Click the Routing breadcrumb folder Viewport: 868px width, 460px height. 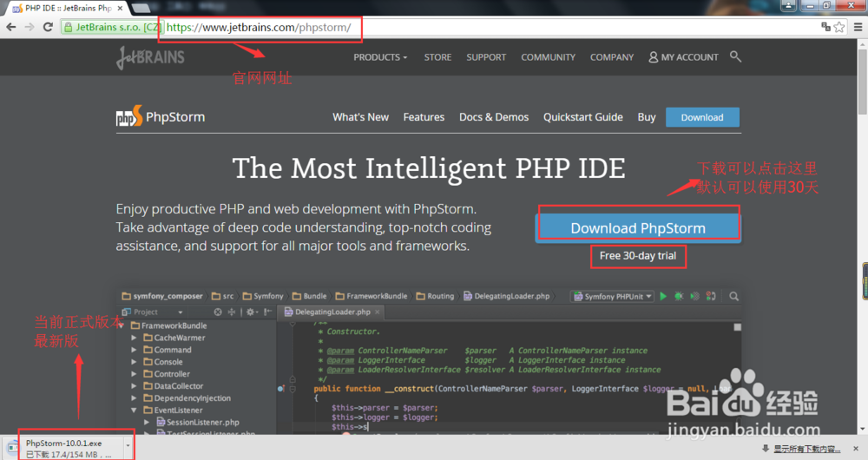pos(435,296)
